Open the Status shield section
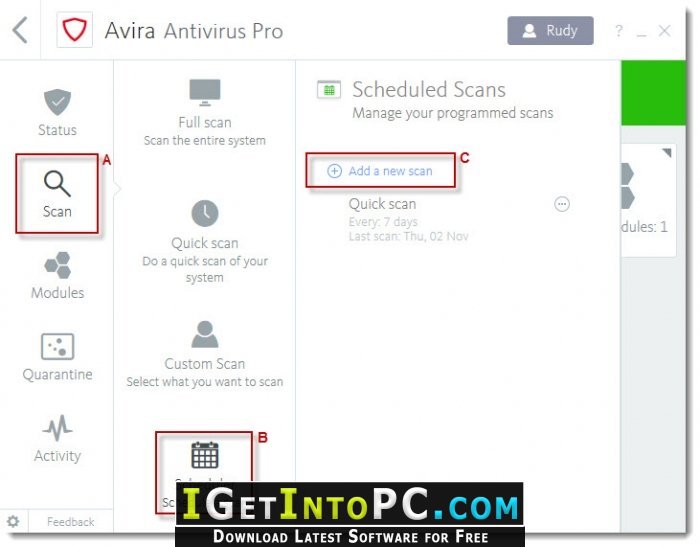The width and height of the screenshot is (700, 547). tap(57, 112)
